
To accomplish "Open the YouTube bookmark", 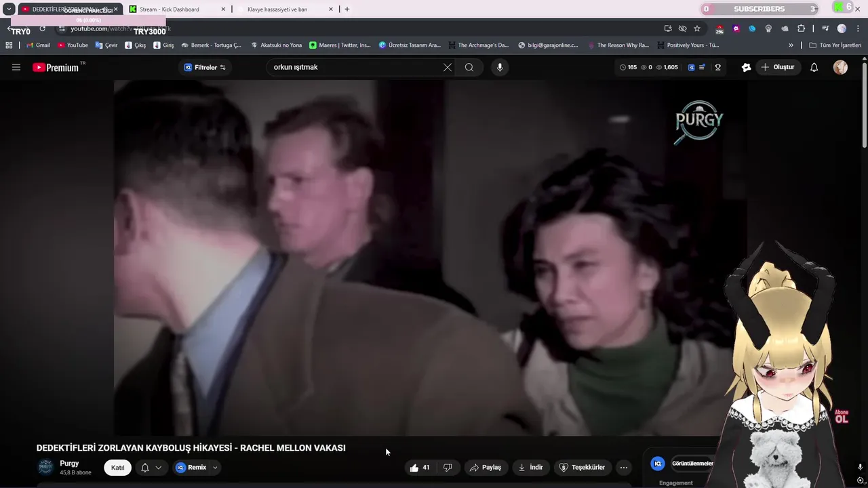I will (x=73, y=45).
